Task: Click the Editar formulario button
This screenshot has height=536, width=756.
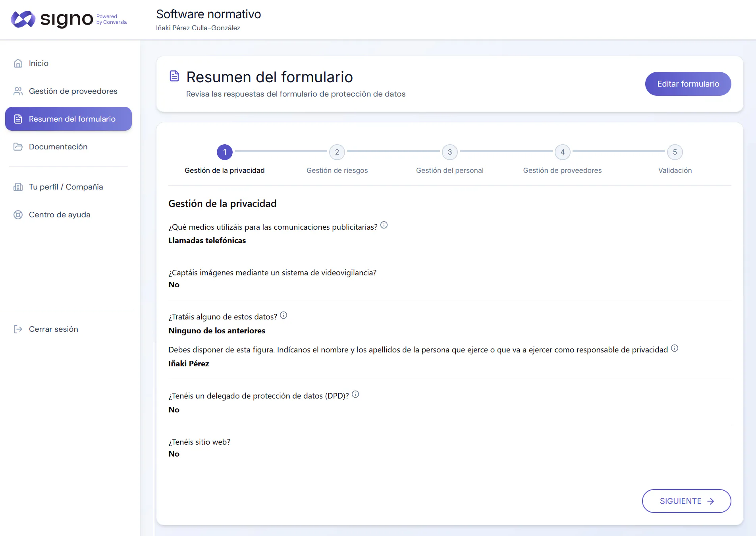Action: tap(688, 84)
